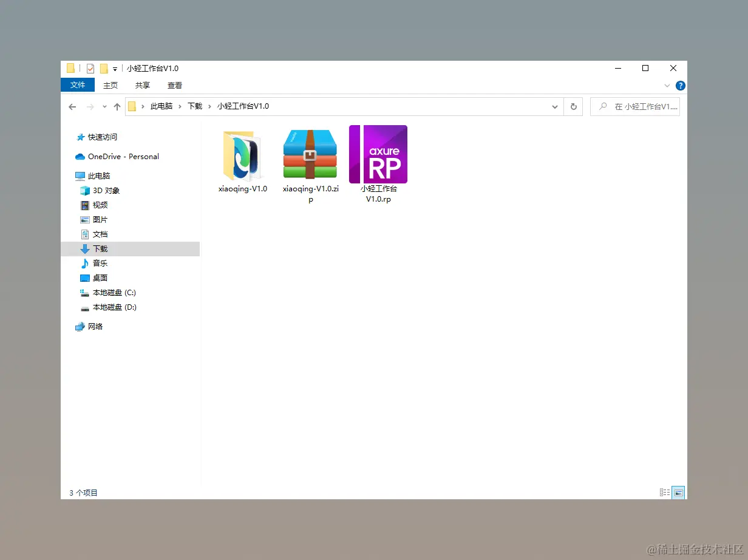This screenshot has height=560, width=748.
Task: Go up one folder level
Action: [x=117, y=106]
